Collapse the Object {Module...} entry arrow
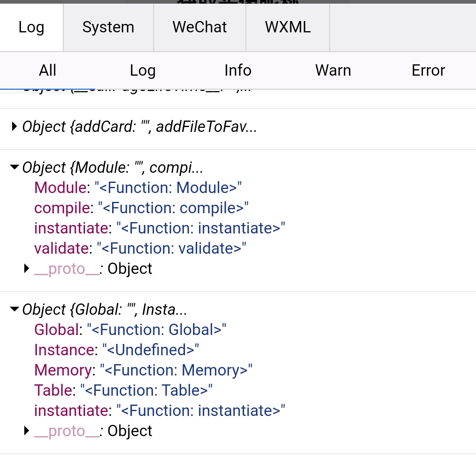This screenshot has height=456, width=476. (x=15, y=167)
